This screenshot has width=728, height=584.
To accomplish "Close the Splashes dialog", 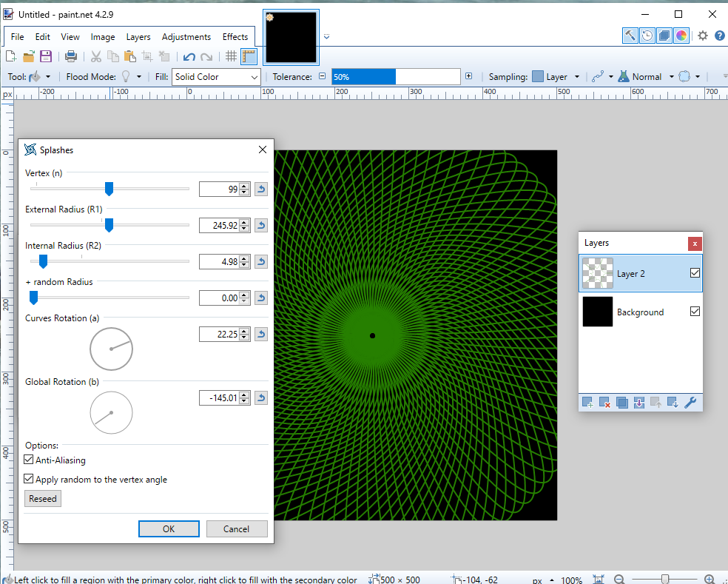I will click(263, 150).
